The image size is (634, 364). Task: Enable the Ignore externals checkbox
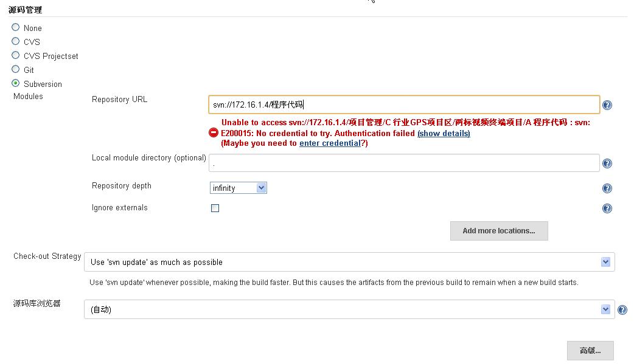[x=215, y=208]
